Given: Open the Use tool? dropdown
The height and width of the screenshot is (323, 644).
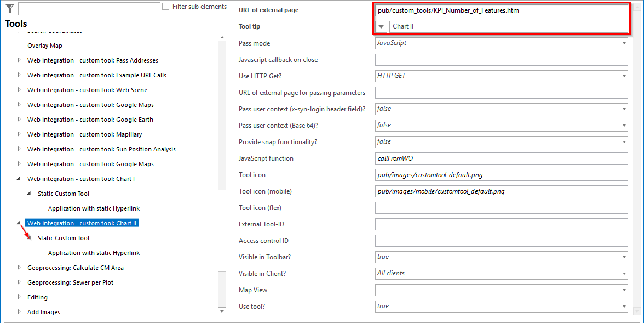Looking at the screenshot, I should [623, 306].
